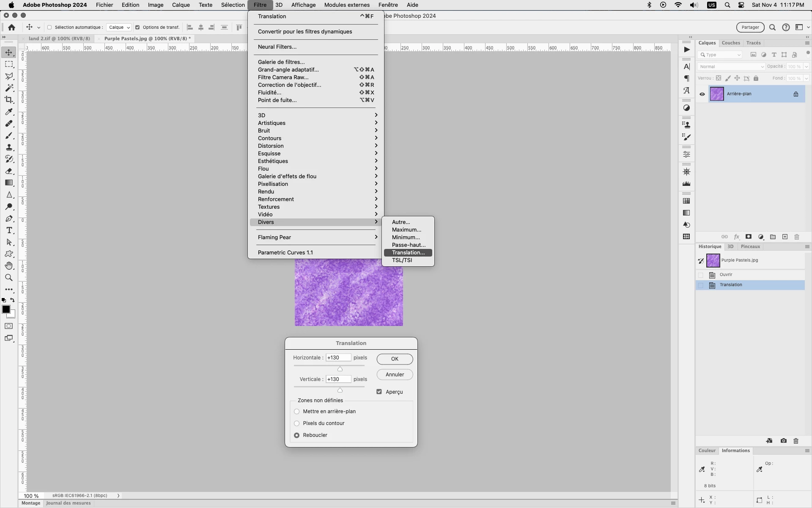The width and height of the screenshot is (812, 508).
Task: Select the Hand tool
Action: click(9, 266)
